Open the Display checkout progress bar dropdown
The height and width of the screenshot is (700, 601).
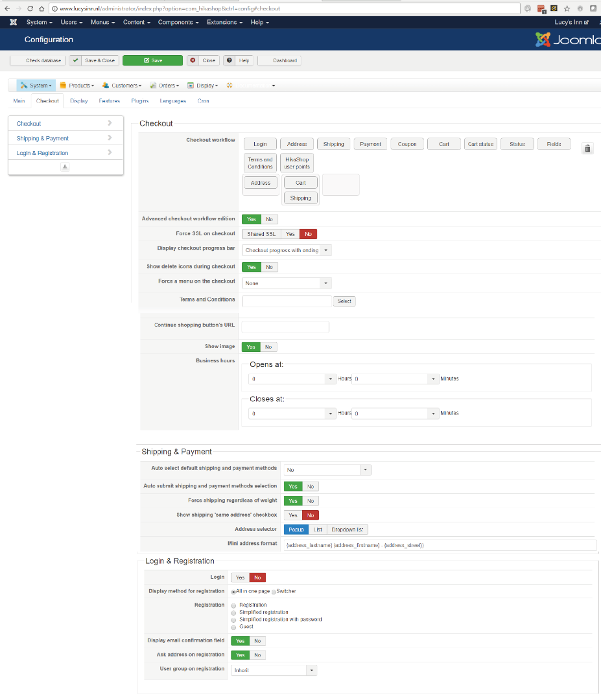[287, 250]
